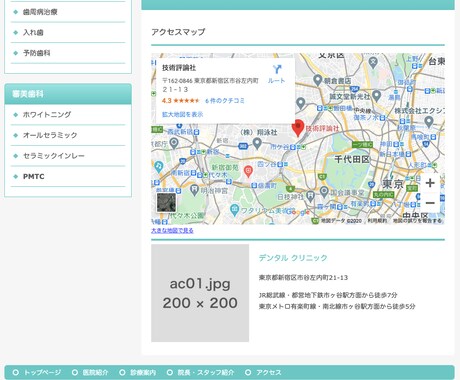
Task: Click the 株式会社エクシ map marker
Action: pyautogui.click(x=429, y=121)
